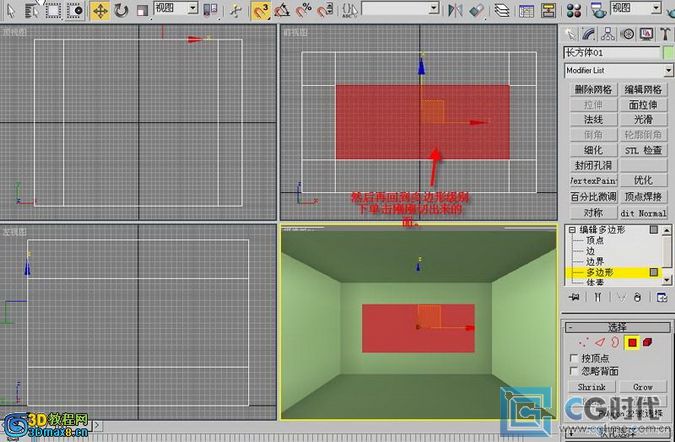Select the Border sub-object icon
675x442 pixels.
pos(615,343)
